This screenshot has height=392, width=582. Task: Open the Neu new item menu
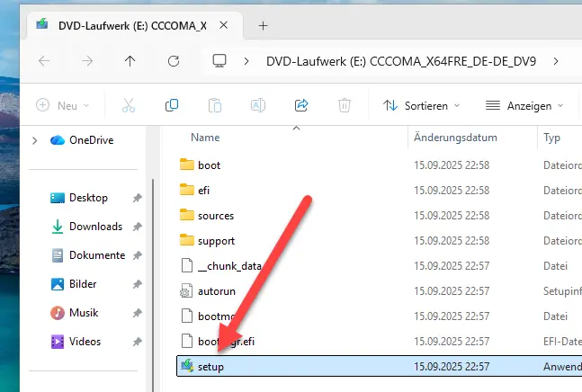(64, 105)
